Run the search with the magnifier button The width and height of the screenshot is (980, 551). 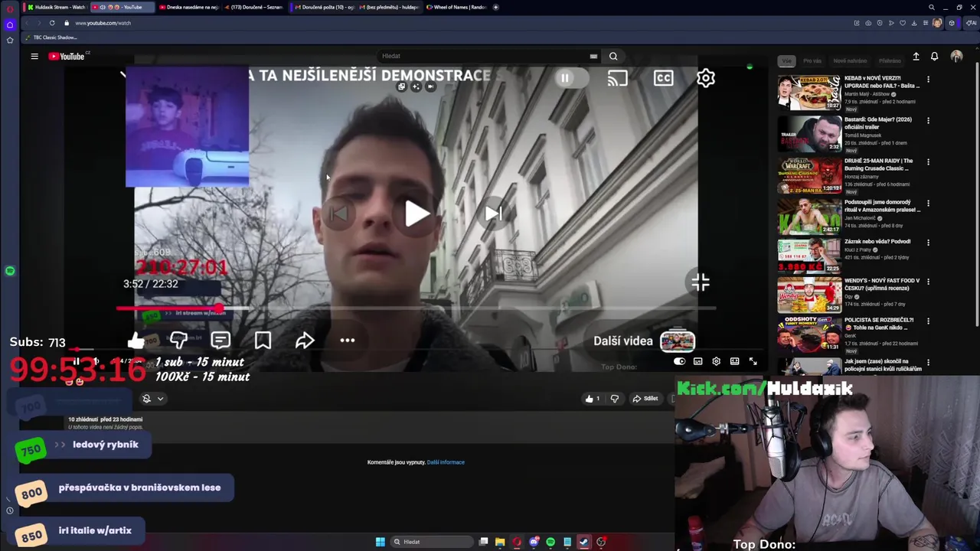coord(613,56)
